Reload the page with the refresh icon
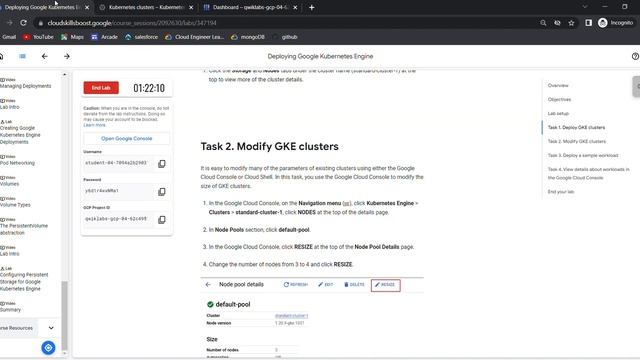This screenshot has height=360, width=640. (x=24, y=23)
